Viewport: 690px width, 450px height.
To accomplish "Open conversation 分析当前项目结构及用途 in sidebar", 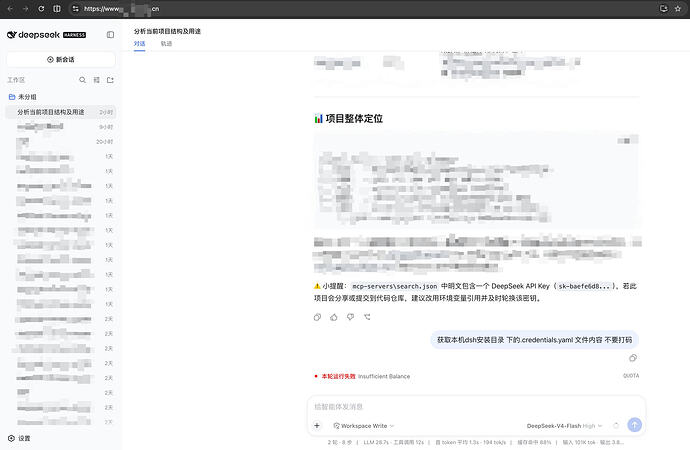I will [x=61, y=112].
